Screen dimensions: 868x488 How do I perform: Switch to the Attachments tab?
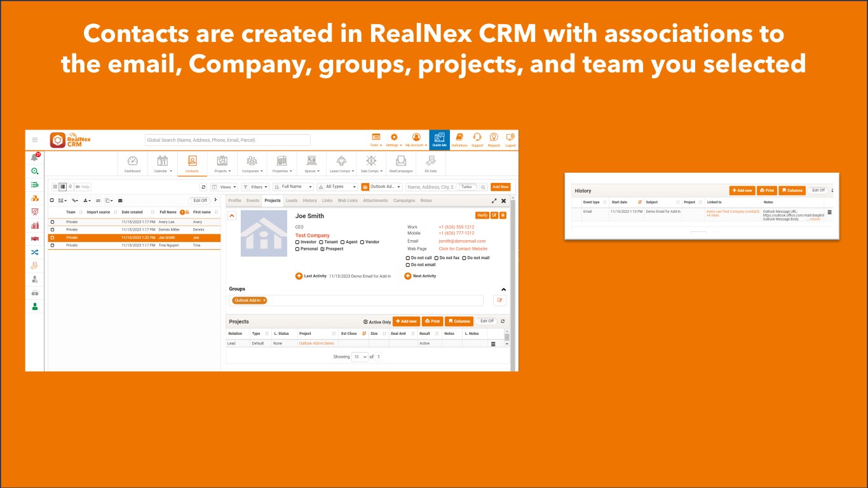[x=376, y=201]
